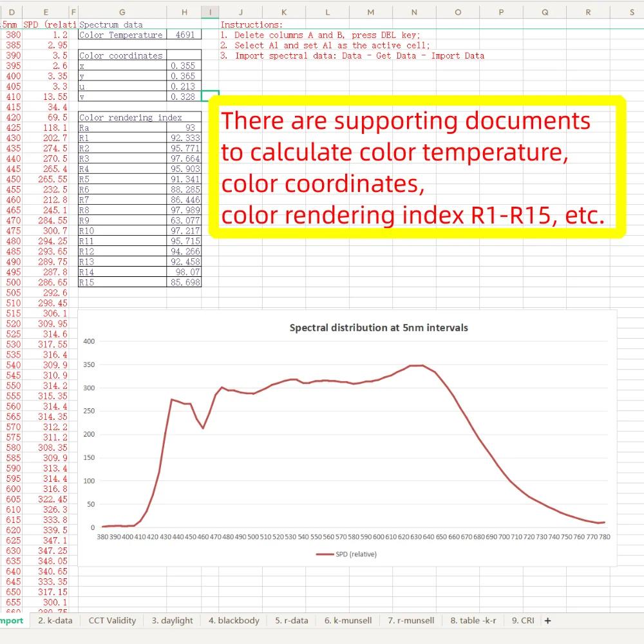644x644 pixels.
Task: Select the Ra value cell showing 93
Action: [184, 128]
